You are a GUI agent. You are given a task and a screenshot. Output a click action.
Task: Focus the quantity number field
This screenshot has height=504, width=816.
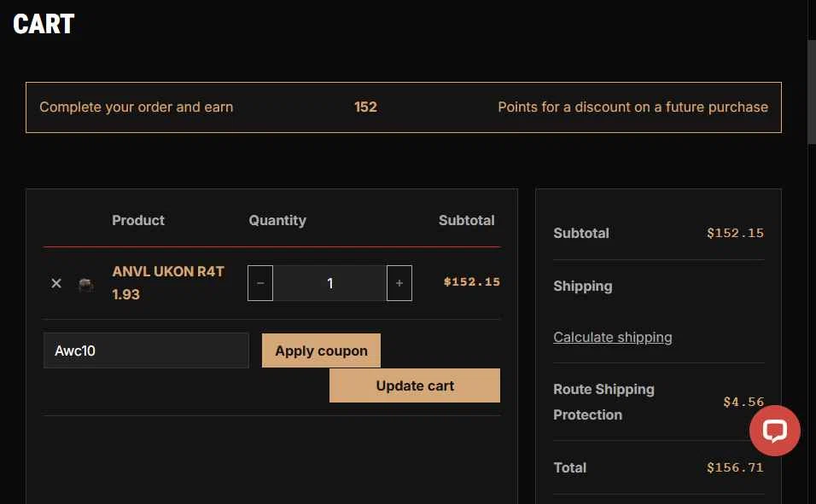330,283
